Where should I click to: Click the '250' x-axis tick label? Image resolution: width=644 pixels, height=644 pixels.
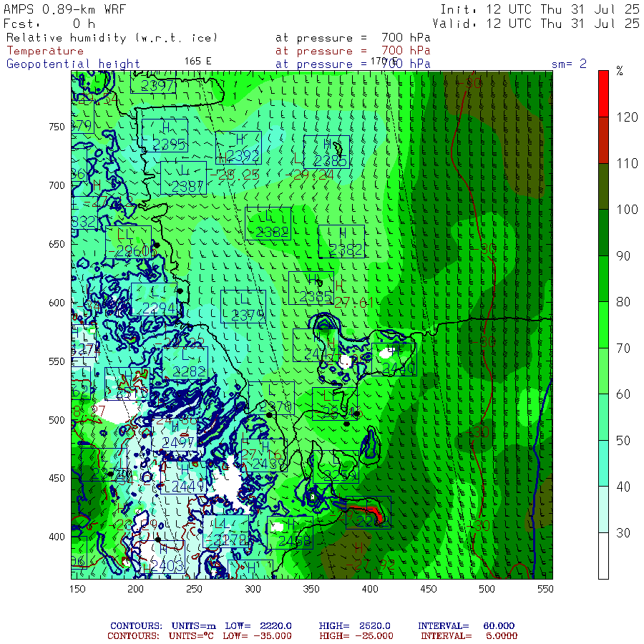(x=194, y=589)
